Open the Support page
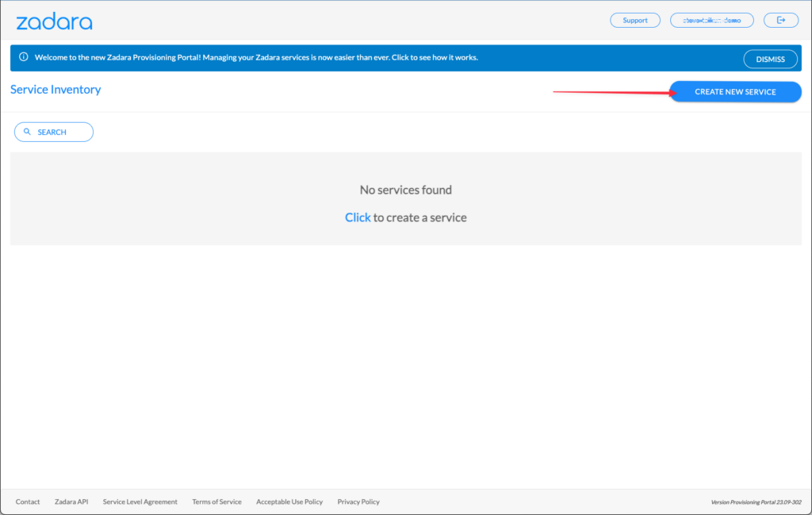812x515 pixels. point(634,20)
